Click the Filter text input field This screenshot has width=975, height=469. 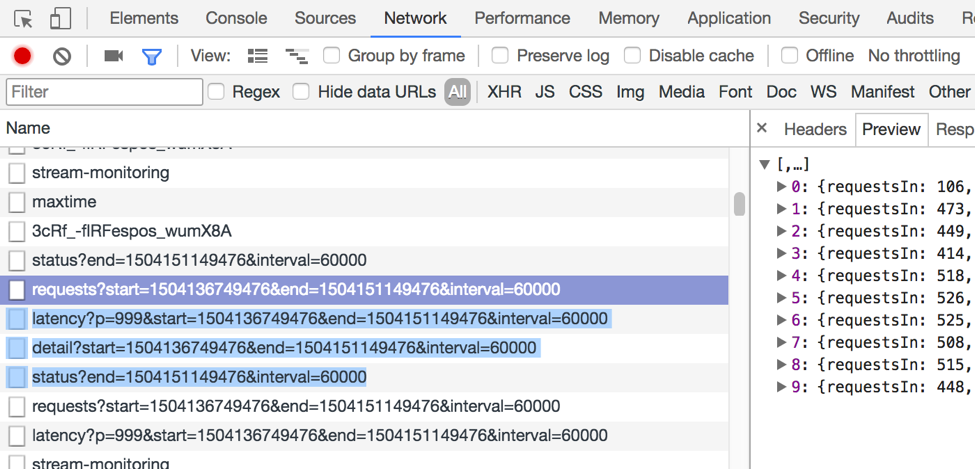click(104, 92)
